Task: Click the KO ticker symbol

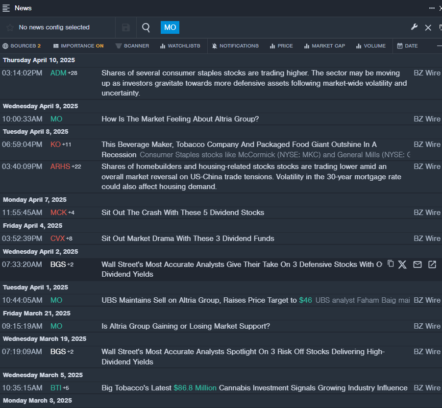Action: click(55, 144)
